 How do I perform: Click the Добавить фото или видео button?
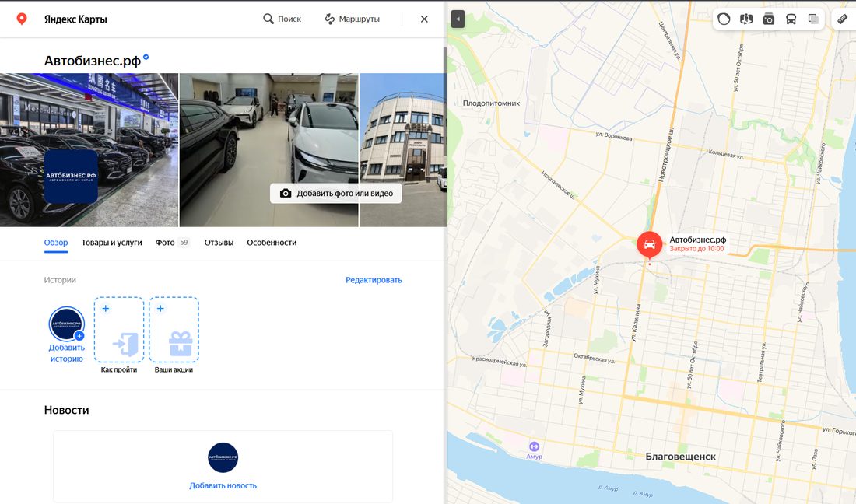point(335,194)
